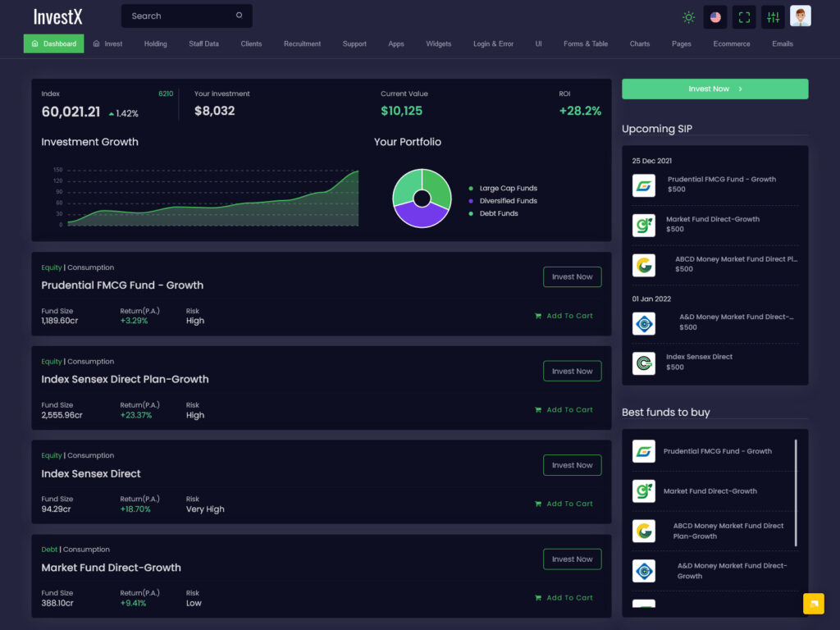The height and width of the screenshot is (630, 840).
Task: Click the yellow chat widget icon
Action: pyautogui.click(x=813, y=604)
